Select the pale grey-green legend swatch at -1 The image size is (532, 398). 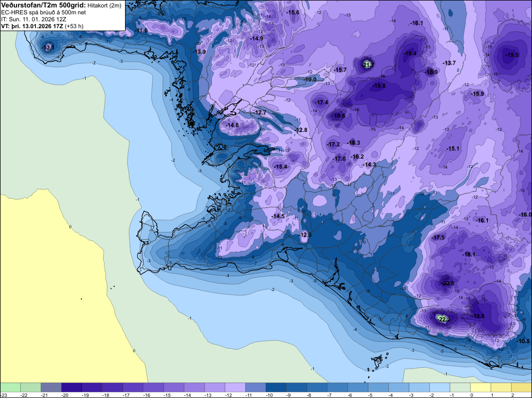tap(460, 387)
